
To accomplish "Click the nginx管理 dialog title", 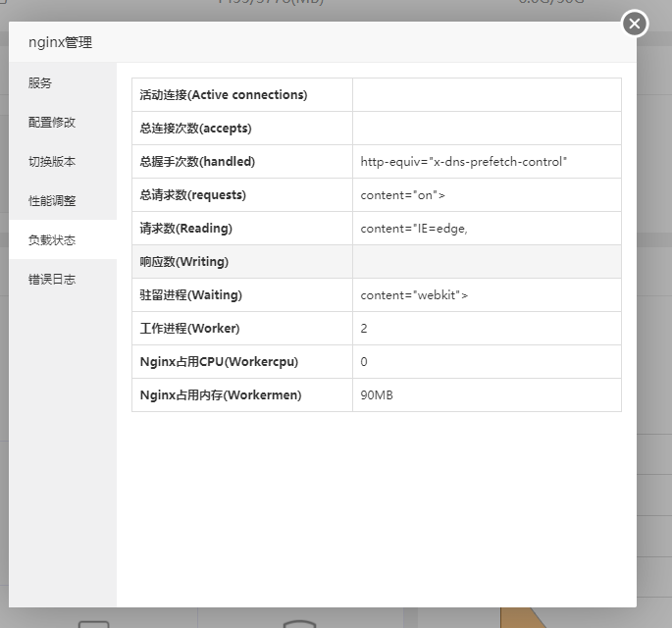I will 61,42.
